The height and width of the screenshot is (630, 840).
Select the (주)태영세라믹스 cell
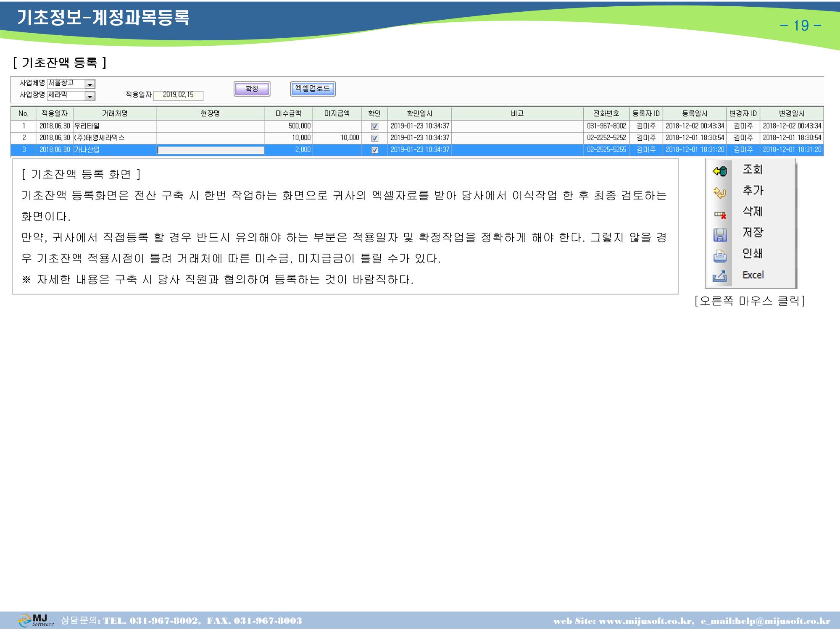click(115, 138)
